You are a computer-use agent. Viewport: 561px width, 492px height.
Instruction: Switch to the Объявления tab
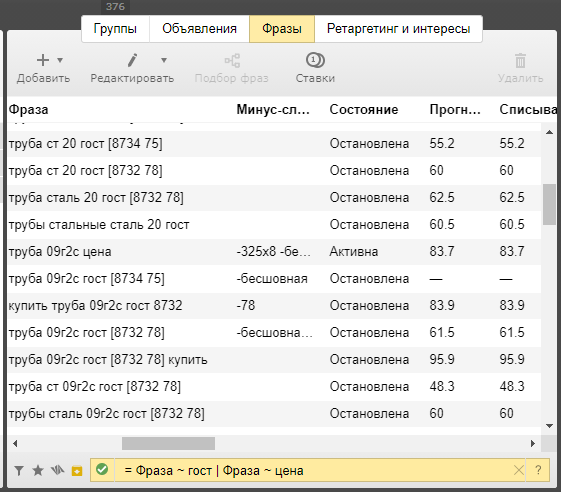199,29
